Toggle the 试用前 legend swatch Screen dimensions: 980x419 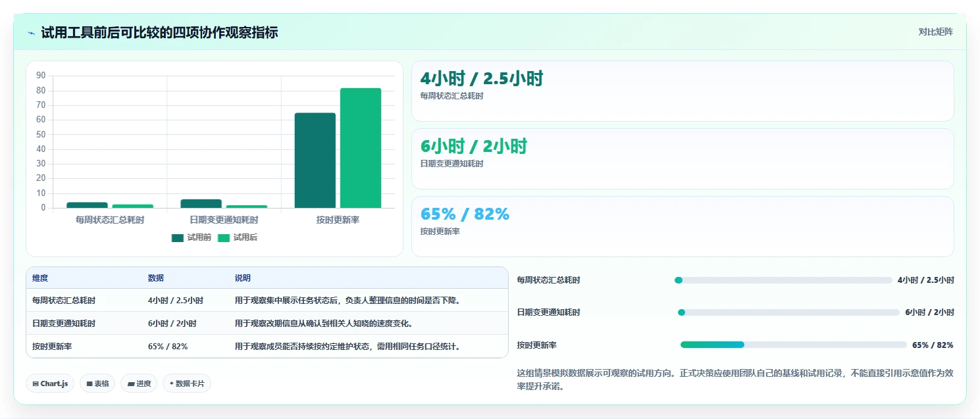point(177,238)
